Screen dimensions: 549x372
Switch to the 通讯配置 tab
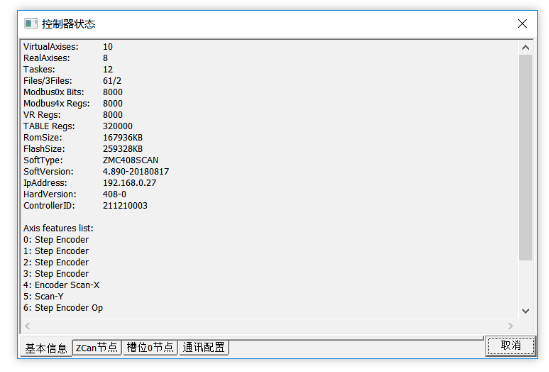point(204,347)
